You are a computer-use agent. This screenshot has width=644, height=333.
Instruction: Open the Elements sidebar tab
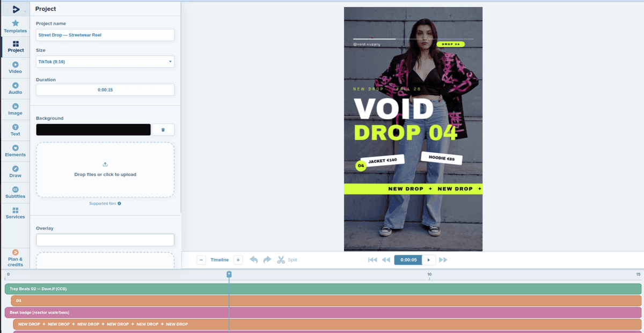click(15, 151)
